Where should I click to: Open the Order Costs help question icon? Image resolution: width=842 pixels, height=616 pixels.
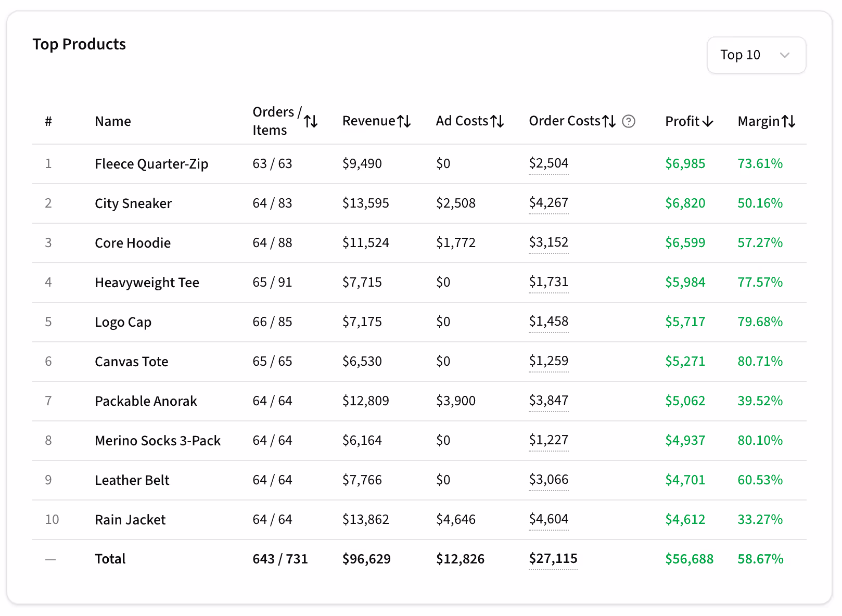tap(629, 121)
